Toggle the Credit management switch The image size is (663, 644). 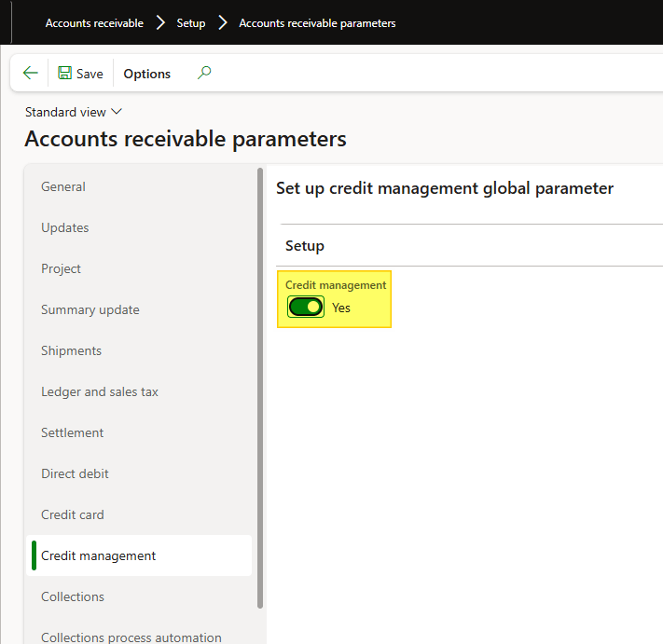pyautogui.click(x=305, y=307)
